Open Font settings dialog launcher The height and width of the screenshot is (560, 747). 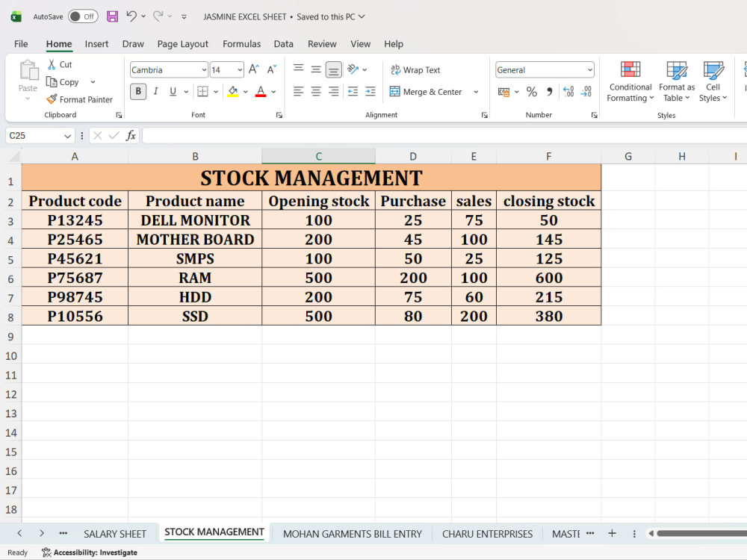279,115
